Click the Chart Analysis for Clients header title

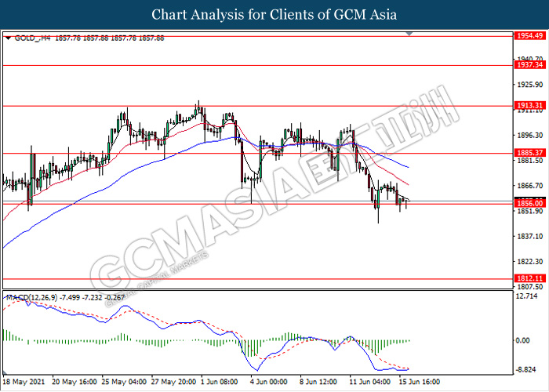pos(274,15)
